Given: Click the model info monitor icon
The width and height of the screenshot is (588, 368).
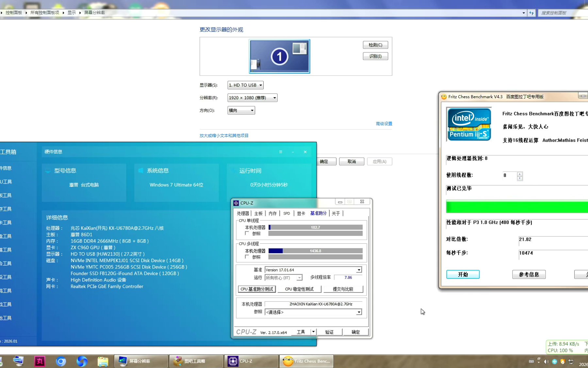Looking at the screenshot, I should pos(48,171).
